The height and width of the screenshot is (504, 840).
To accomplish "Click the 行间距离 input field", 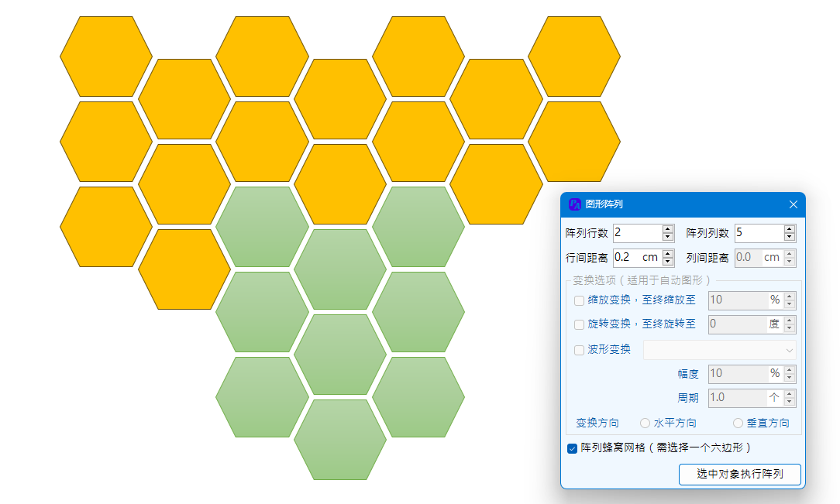I will 638,257.
